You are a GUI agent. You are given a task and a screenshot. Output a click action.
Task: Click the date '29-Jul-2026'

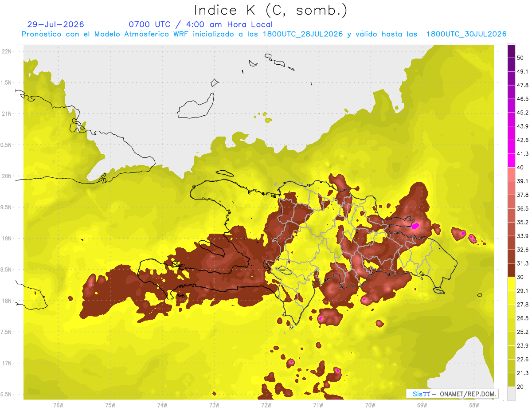(55, 24)
